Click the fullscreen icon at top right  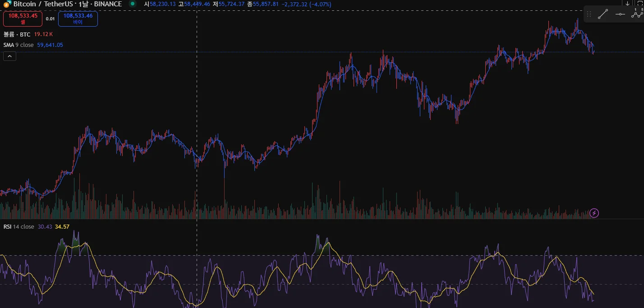641,3
